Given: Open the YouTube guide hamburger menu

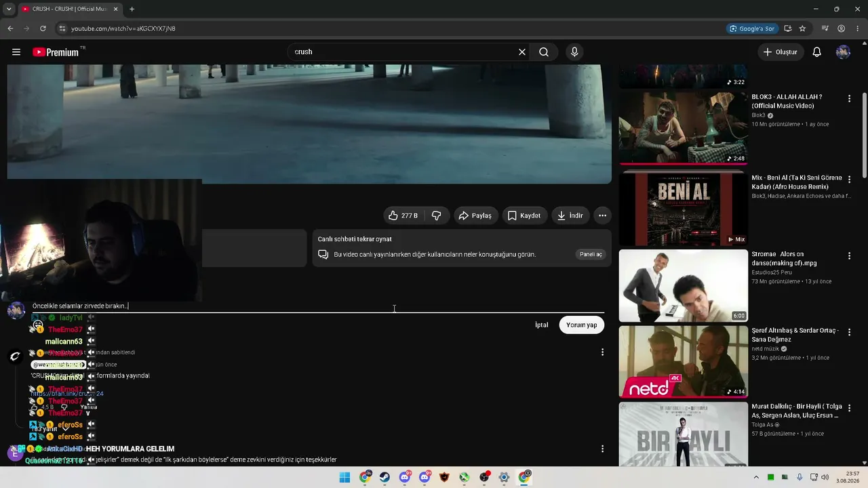Looking at the screenshot, I should 16,52.
